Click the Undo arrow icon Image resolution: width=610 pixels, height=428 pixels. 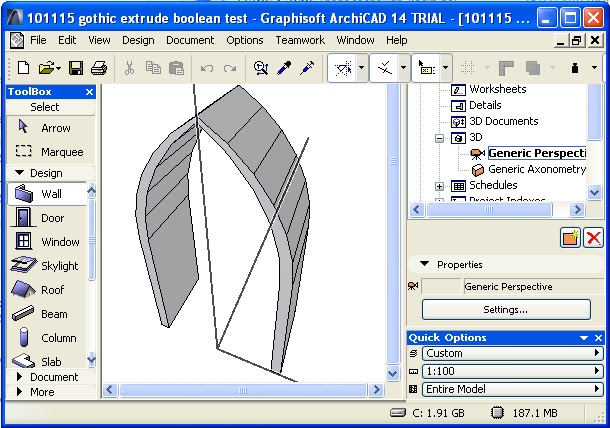point(207,68)
